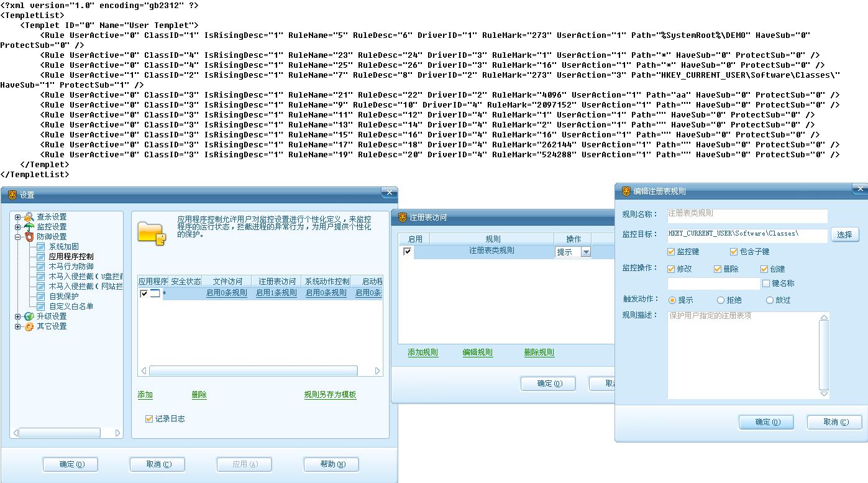Click the 规则 column header in 注册表访问
Screen dimensions: 868x483
point(492,239)
